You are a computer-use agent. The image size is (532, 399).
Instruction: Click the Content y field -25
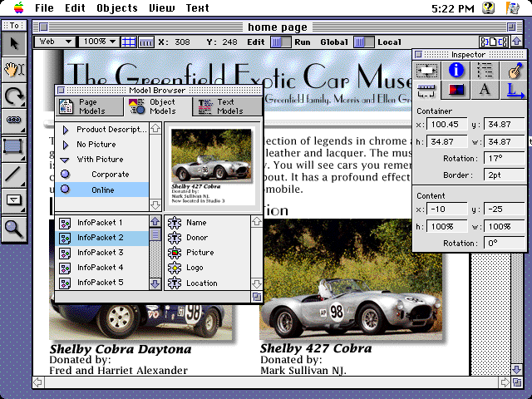(505, 209)
